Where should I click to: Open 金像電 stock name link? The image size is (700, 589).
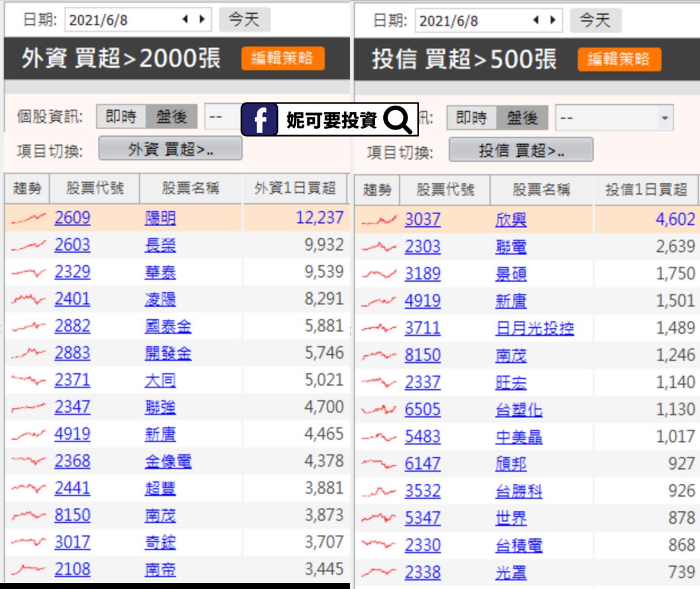[x=168, y=461]
